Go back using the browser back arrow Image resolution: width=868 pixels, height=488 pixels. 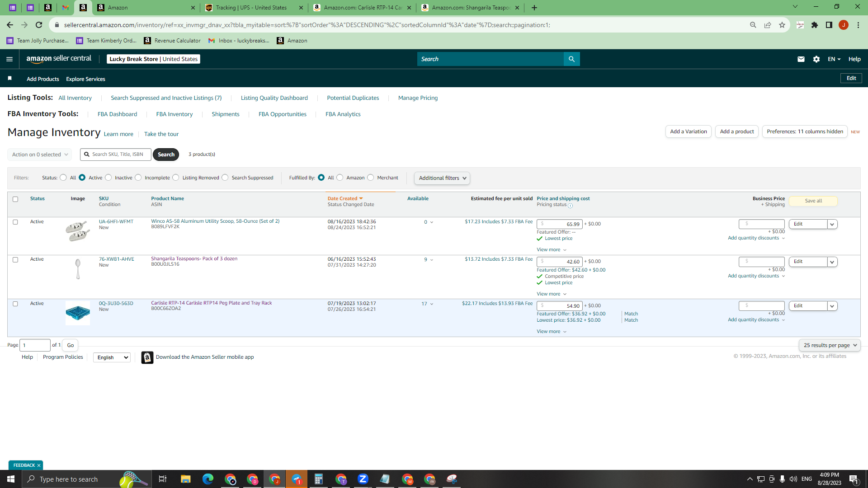(10, 25)
